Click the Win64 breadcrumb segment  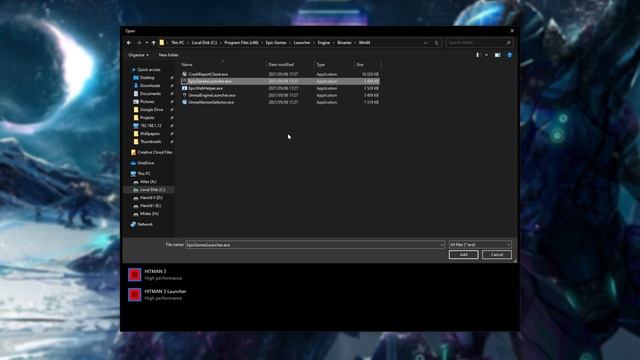[x=364, y=42]
